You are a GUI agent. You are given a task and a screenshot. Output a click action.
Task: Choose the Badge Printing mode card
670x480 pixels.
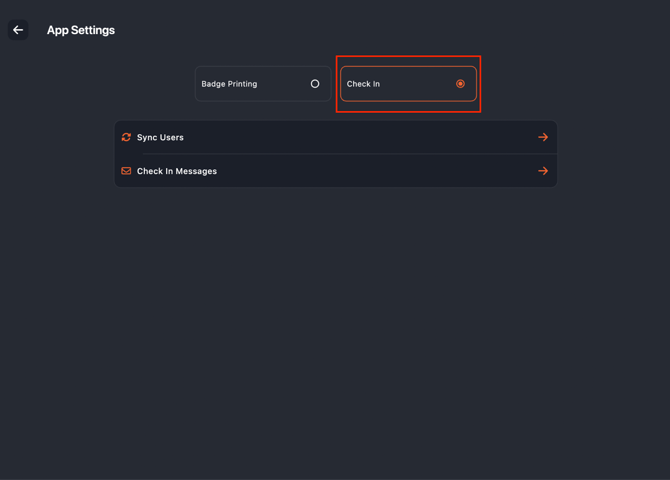tap(262, 84)
